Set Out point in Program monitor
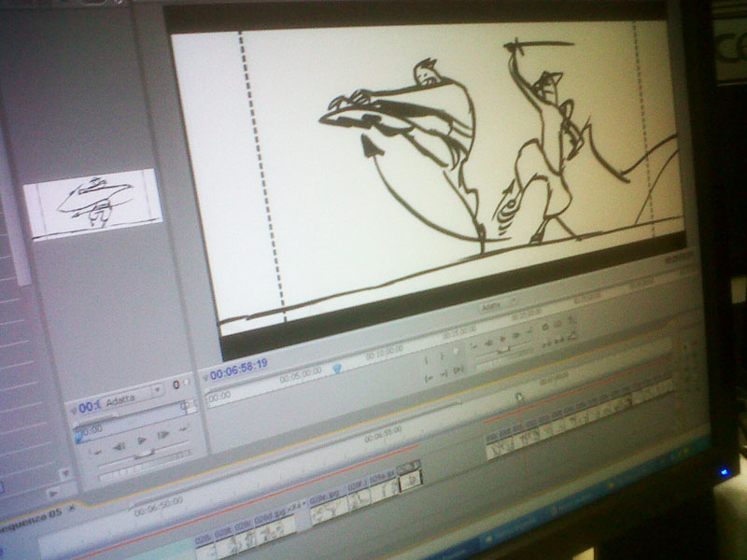Screen dimensions: 747x560 442,356
